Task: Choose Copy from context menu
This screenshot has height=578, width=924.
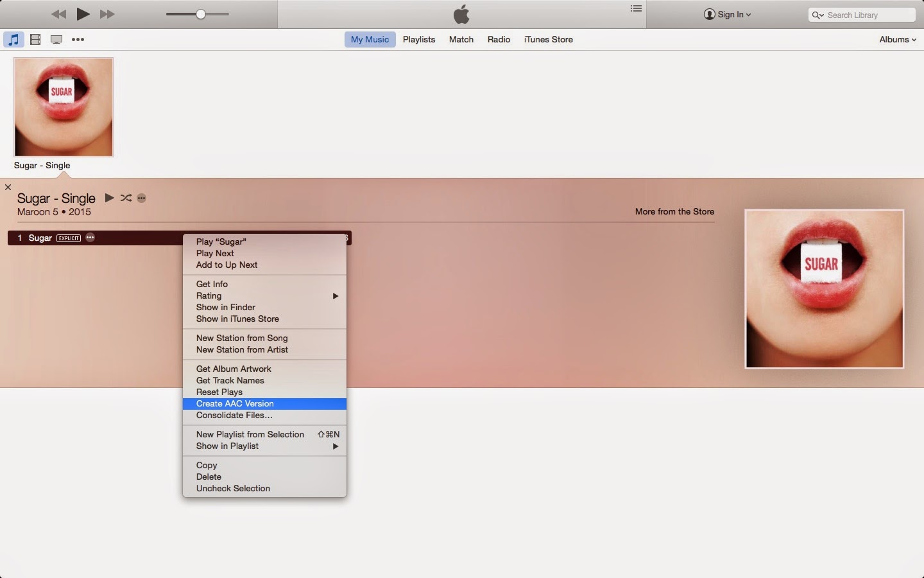Action: point(264,465)
